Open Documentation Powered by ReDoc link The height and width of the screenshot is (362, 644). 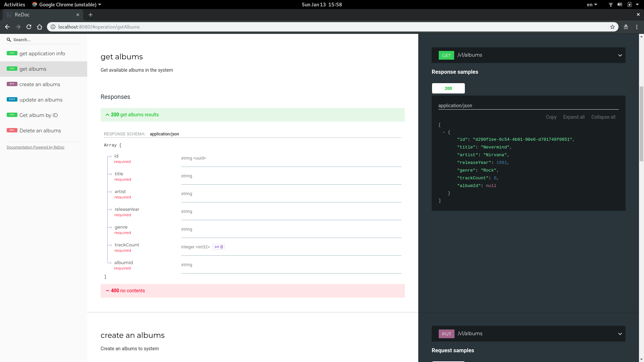pyautogui.click(x=36, y=147)
